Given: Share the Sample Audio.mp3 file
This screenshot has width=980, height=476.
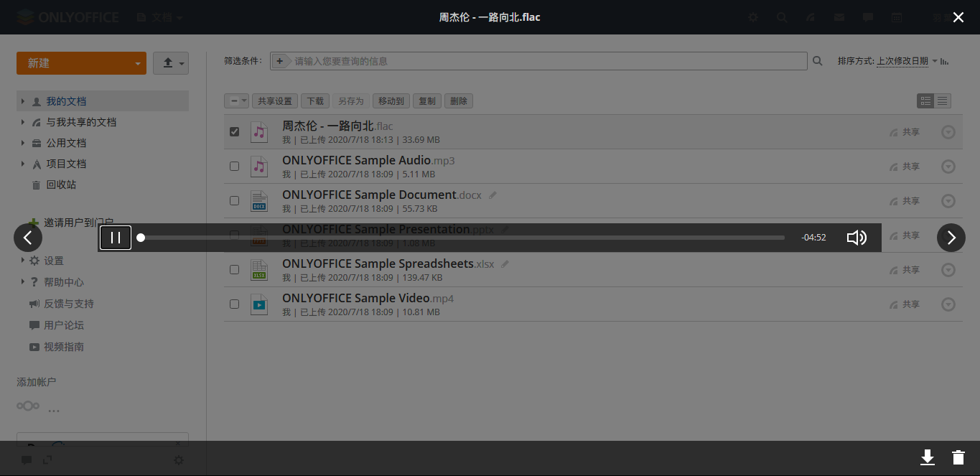Looking at the screenshot, I should coord(905,167).
